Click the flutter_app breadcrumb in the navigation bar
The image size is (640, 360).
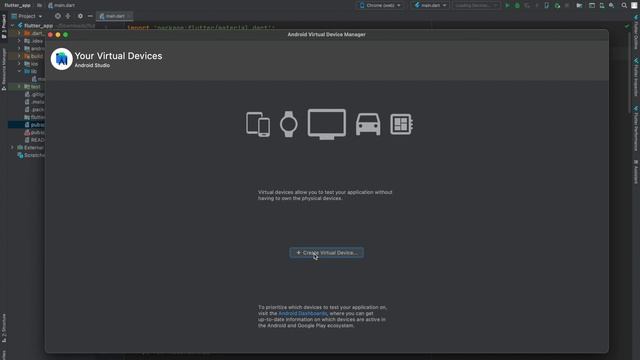click(x=17, y=5)
